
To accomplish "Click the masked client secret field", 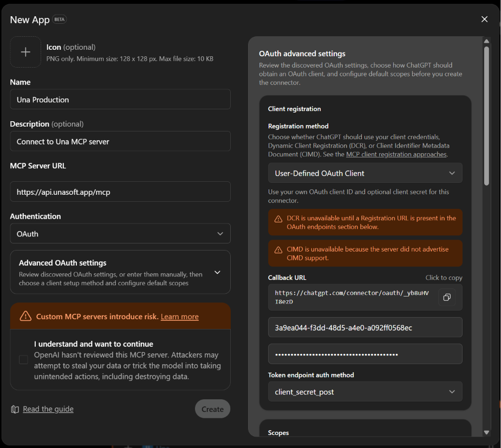I will 365,354.
